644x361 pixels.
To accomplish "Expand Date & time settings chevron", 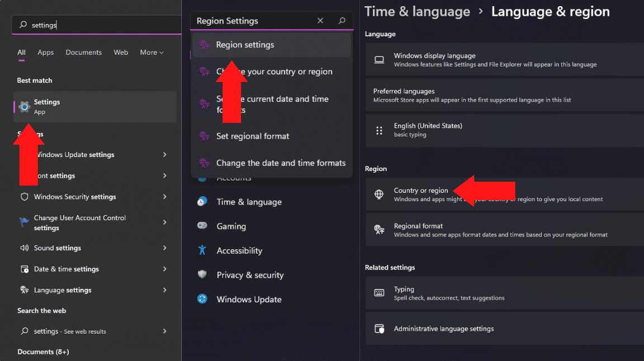I will [x=165, y=269].
